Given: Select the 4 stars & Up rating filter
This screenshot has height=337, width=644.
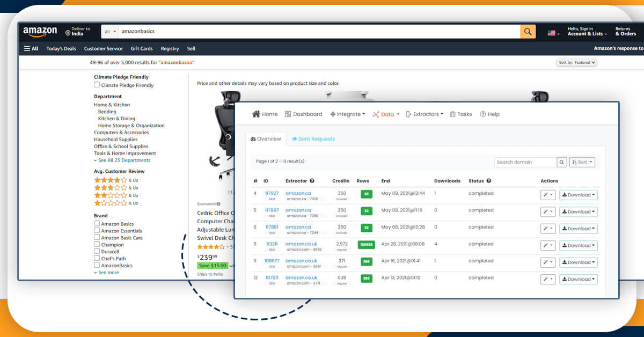Looking at the screenshot, I should (x=116, y=180).
